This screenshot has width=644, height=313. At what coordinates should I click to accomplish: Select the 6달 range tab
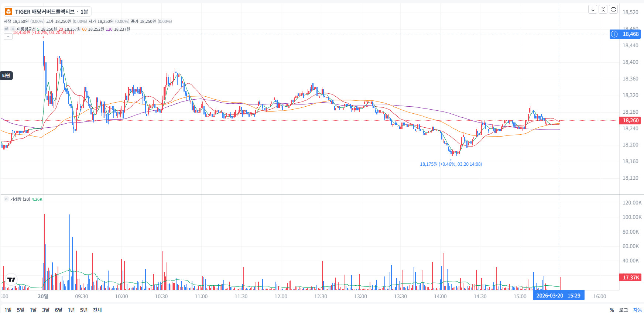59,310
